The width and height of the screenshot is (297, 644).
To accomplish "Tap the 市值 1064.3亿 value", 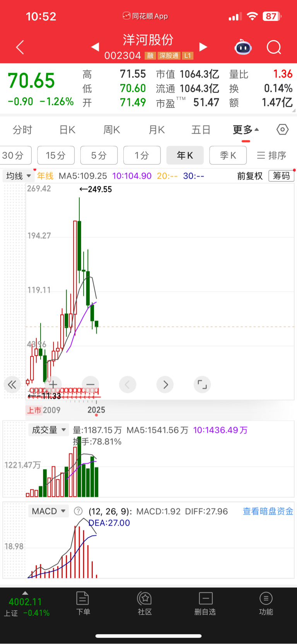I will coord(200,74).
